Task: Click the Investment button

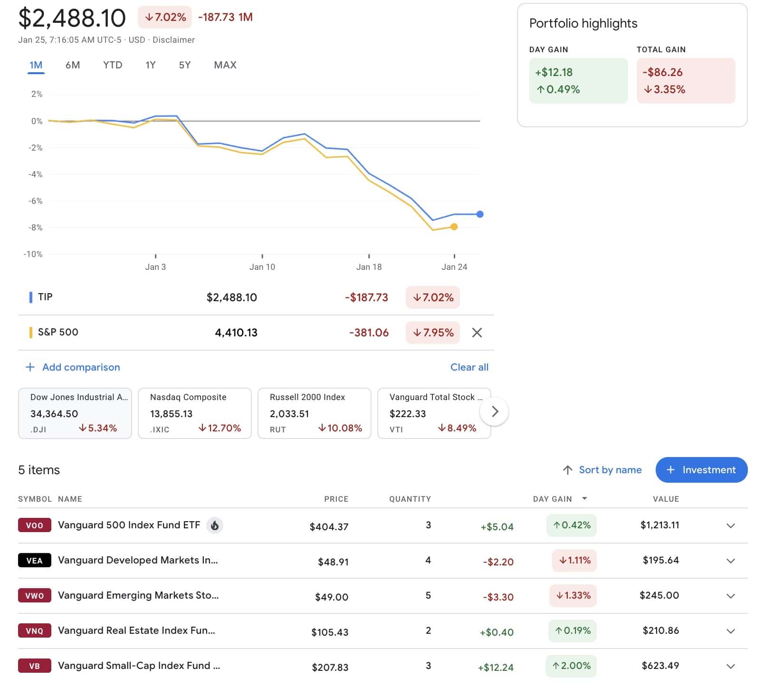Action: (701, 469)
